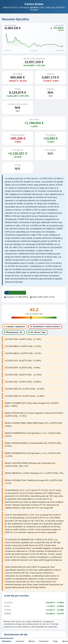This screenshot has width=68, height=644.
Task: Click the blue Acciones legend dot
Action: pos(5,297)
